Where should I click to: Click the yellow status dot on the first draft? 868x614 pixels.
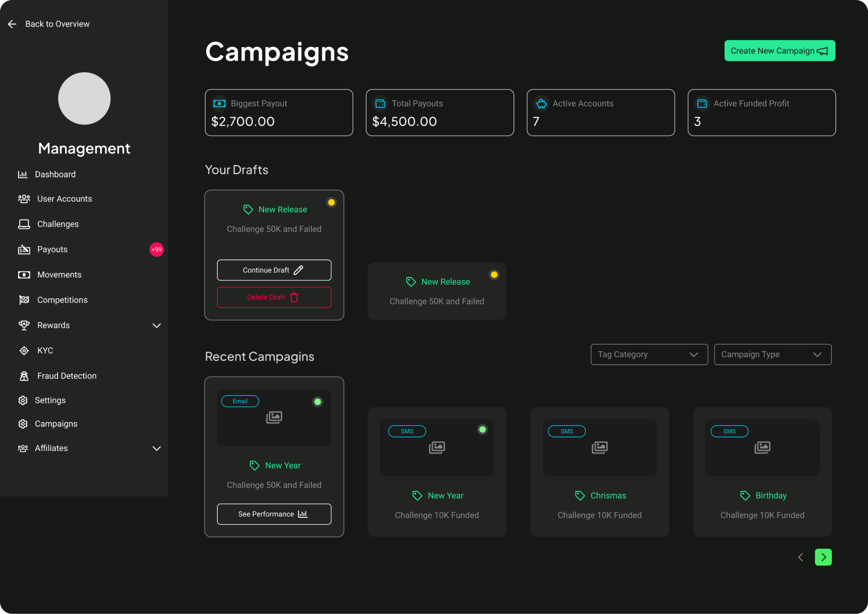(331, 202)
